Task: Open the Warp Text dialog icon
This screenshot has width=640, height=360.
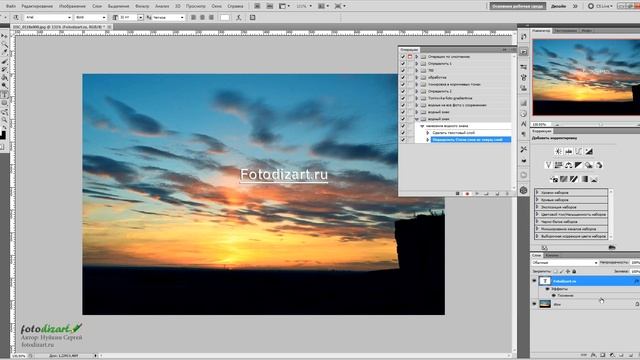Action: (x=239, y=18)
